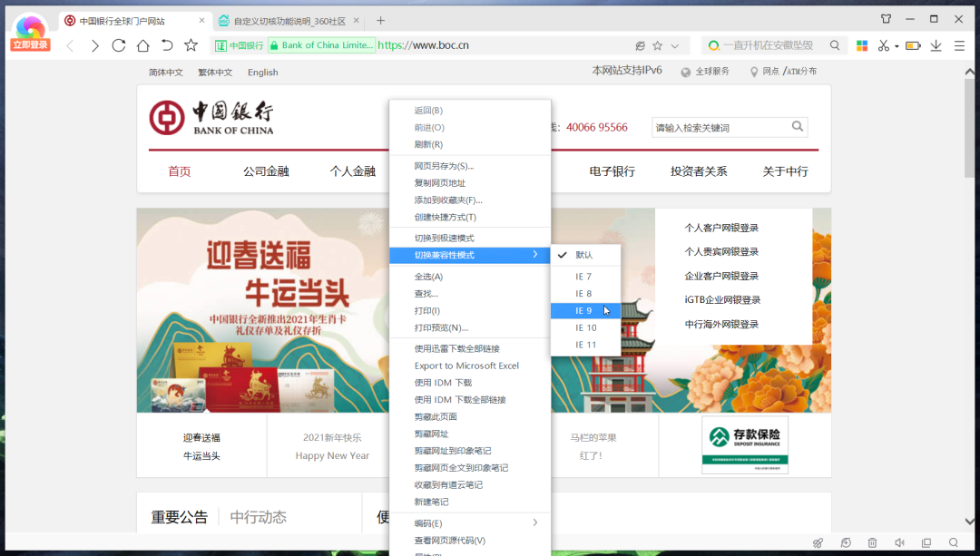Click the browser forward arrow button

click(94, 45)
